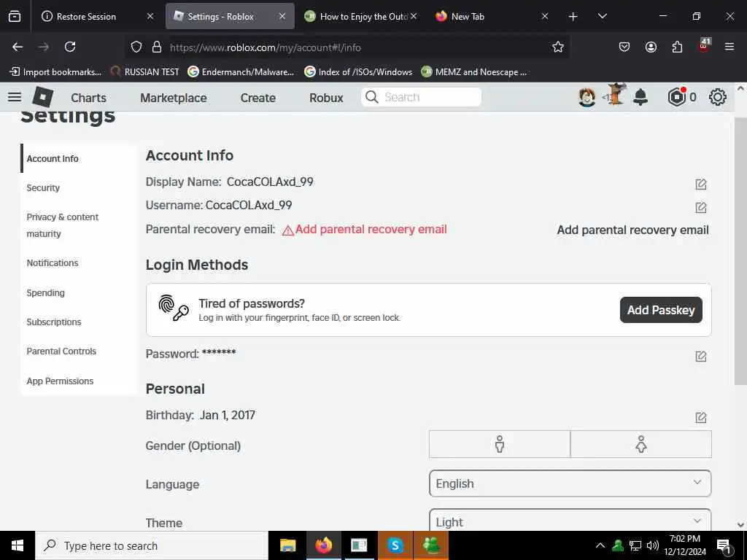Show hidden system tray icons
Image resolution: width=747 pixels, height=560 pixels.
(600, 545)
